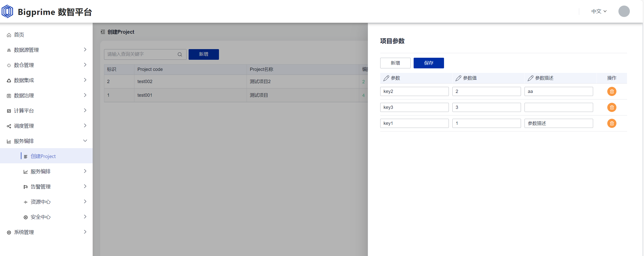644x256 pixels.
Task: Click the value field containing 3
Action: (487, 107)
